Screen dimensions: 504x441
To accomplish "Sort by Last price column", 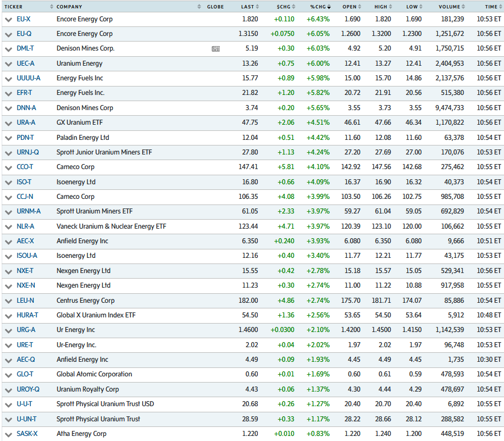I will [x=249, y=7].
